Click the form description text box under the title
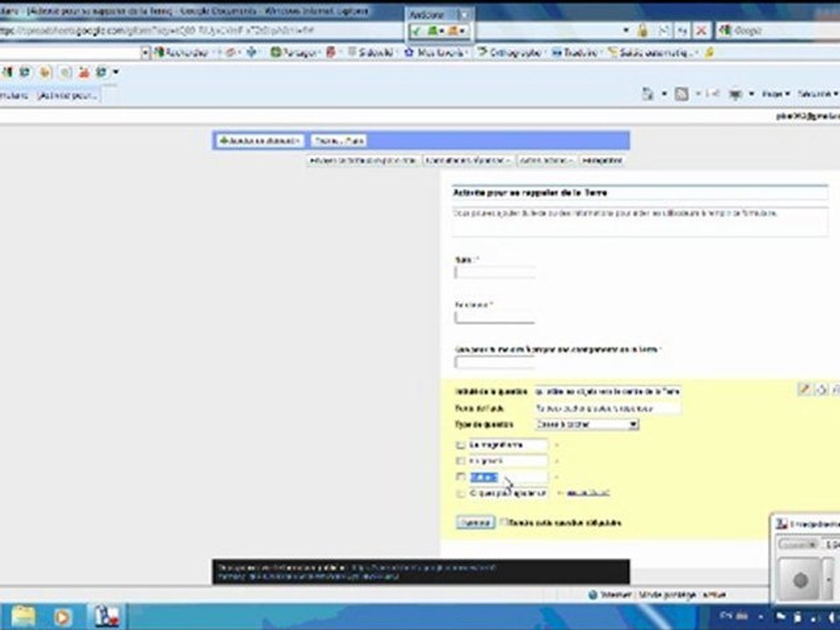The image size is (840, 630). (640, 221)
